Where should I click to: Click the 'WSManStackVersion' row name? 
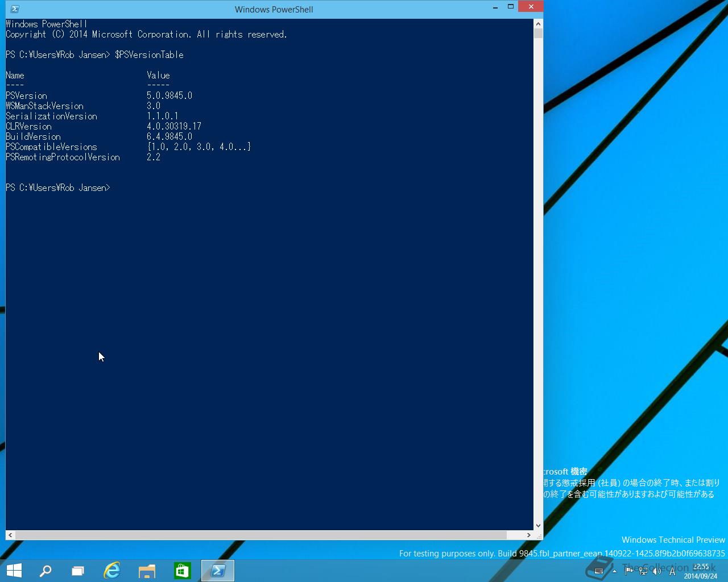44,106
